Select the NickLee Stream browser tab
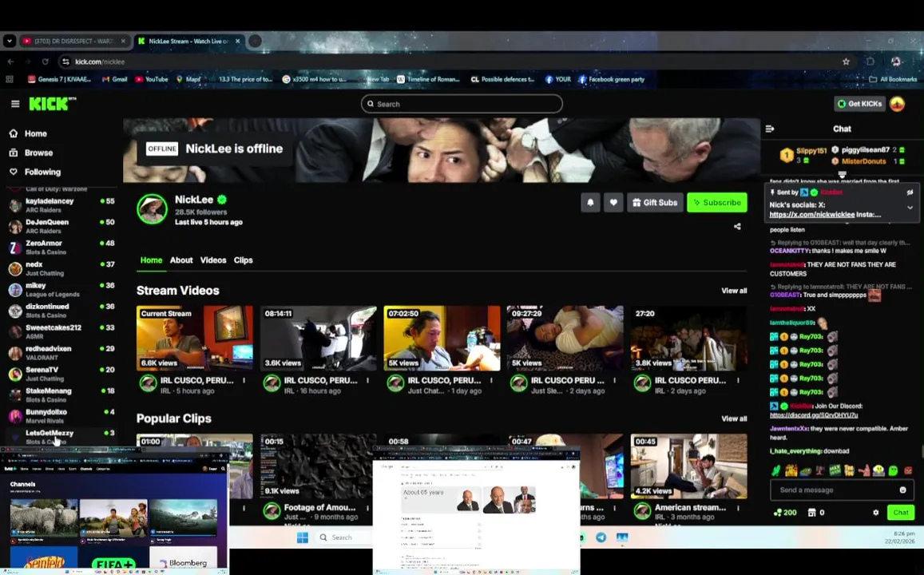This screenshot has width=924, height=575. pyautogui.click(x=188, y=42)
